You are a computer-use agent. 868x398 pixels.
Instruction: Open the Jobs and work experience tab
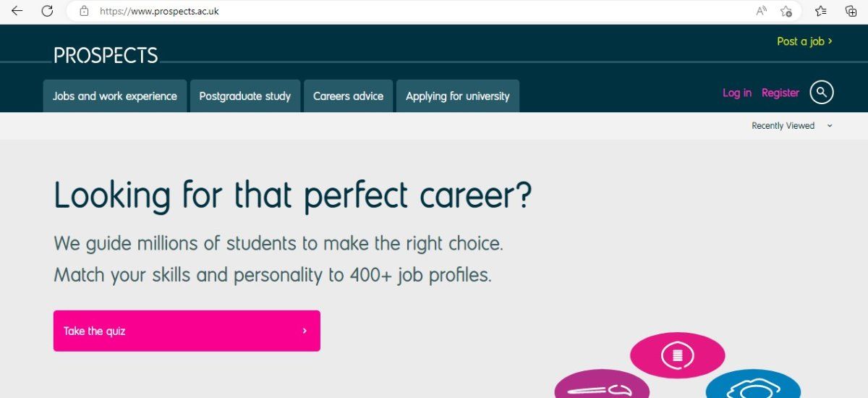pos(115,96)
